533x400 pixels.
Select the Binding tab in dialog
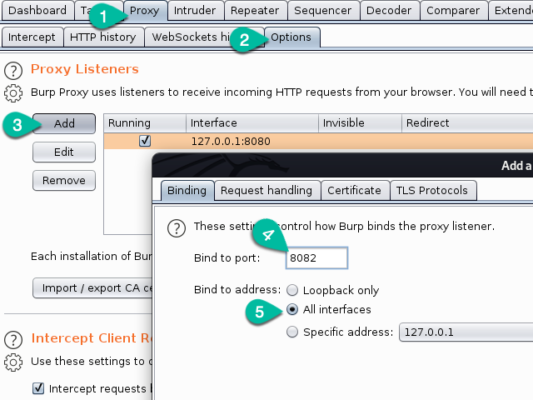click(x=187, y=190)
